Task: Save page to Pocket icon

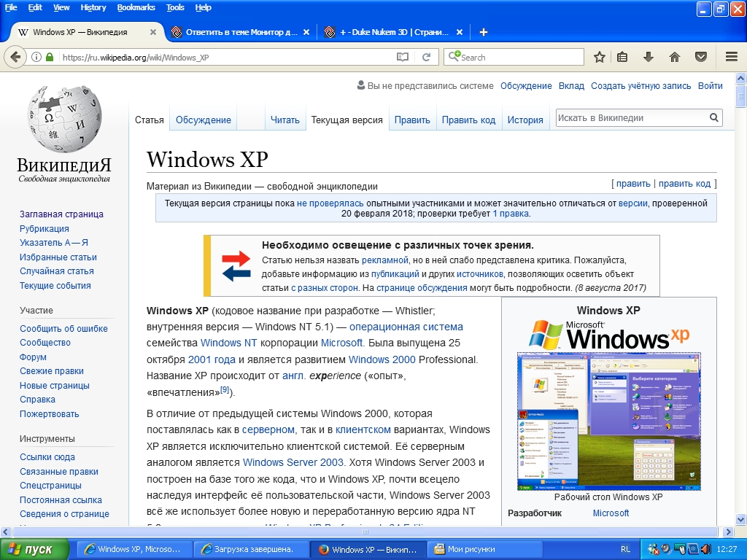Action: click(701, 57)
